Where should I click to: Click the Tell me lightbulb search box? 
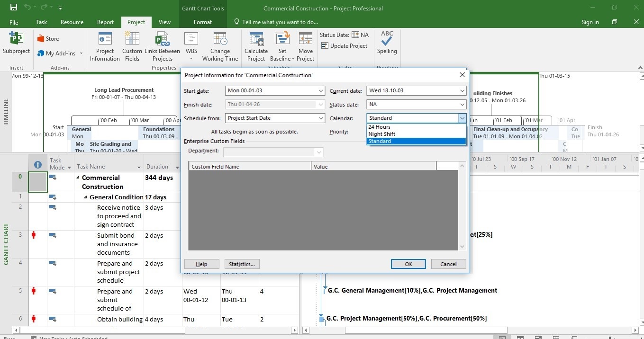click(x=276, y=22)
